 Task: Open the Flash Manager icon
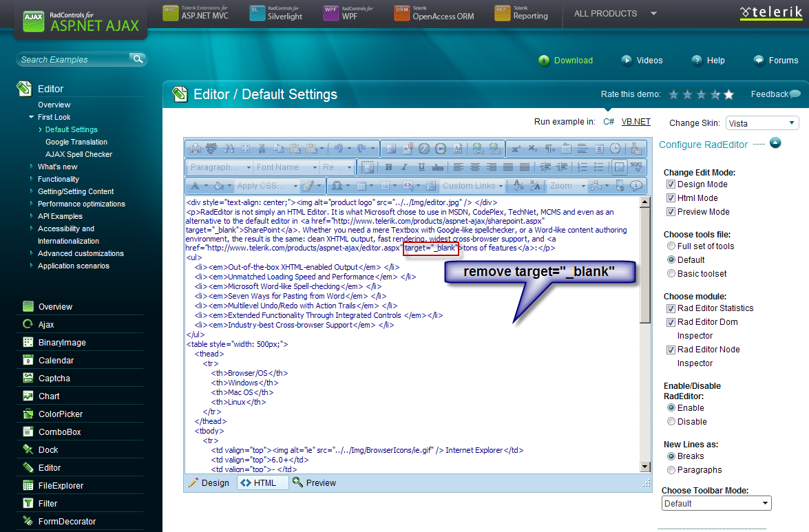tap(424, 149)
